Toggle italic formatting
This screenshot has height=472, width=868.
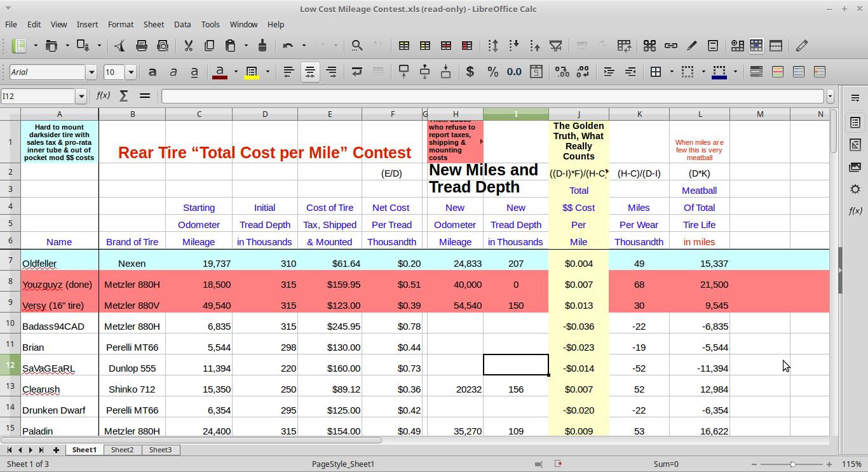(x=173, y=72)
